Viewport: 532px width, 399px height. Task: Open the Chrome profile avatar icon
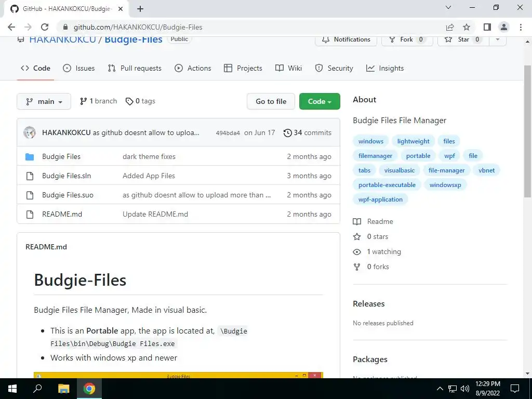click(x=504, y=27)
